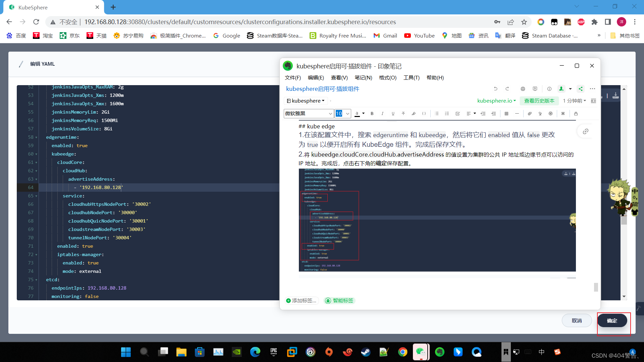
Task: Insert code block with braces icon
Action: [424, 114]
